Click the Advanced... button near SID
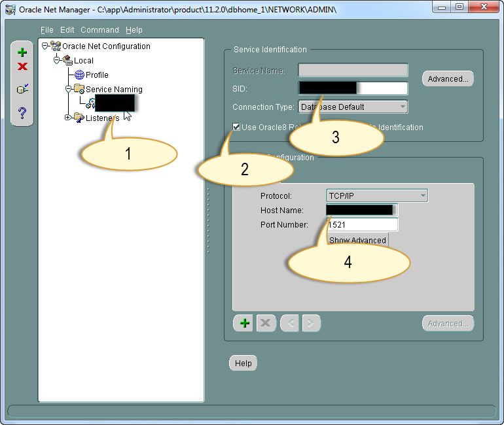 [448, 79]
